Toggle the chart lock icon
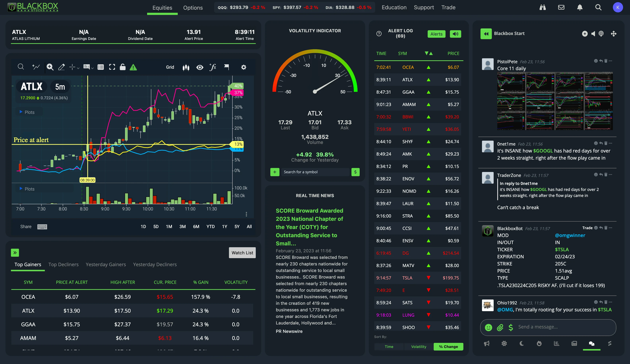The image size is (630, 364). tap(122, 67)
